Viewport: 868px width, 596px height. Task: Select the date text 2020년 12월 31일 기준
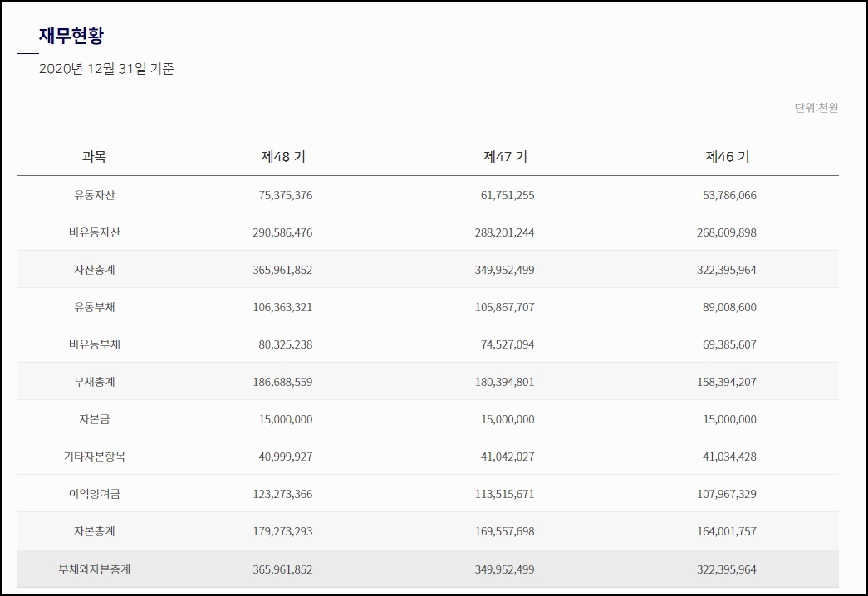106,69
